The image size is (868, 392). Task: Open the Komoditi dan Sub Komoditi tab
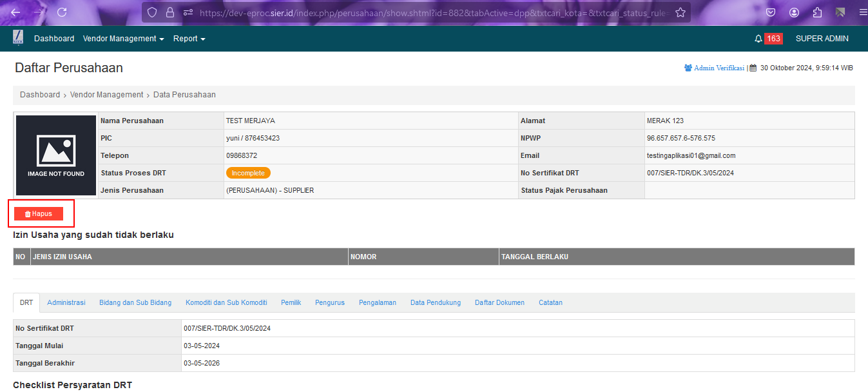(x=226, y=302)
